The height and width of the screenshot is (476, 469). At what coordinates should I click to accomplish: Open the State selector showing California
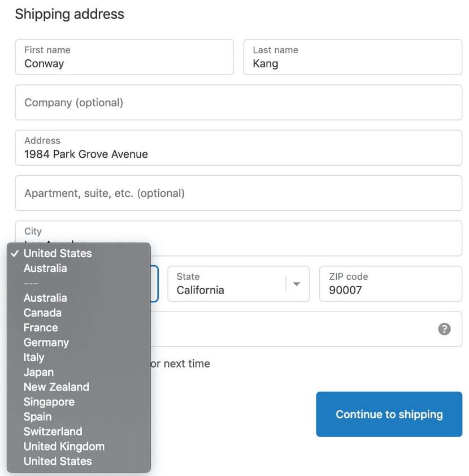[x=238, y=283]
